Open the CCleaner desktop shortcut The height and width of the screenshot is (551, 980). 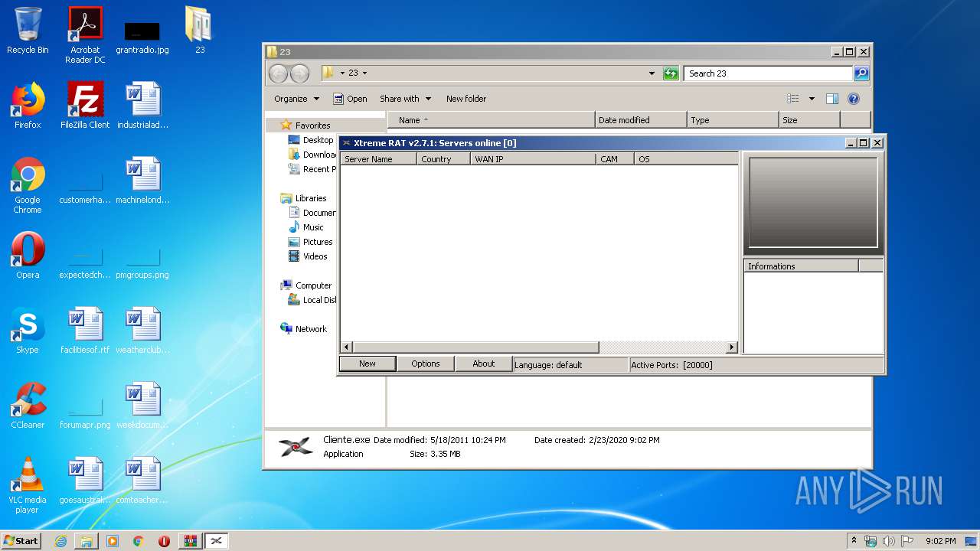click(28, 406)
